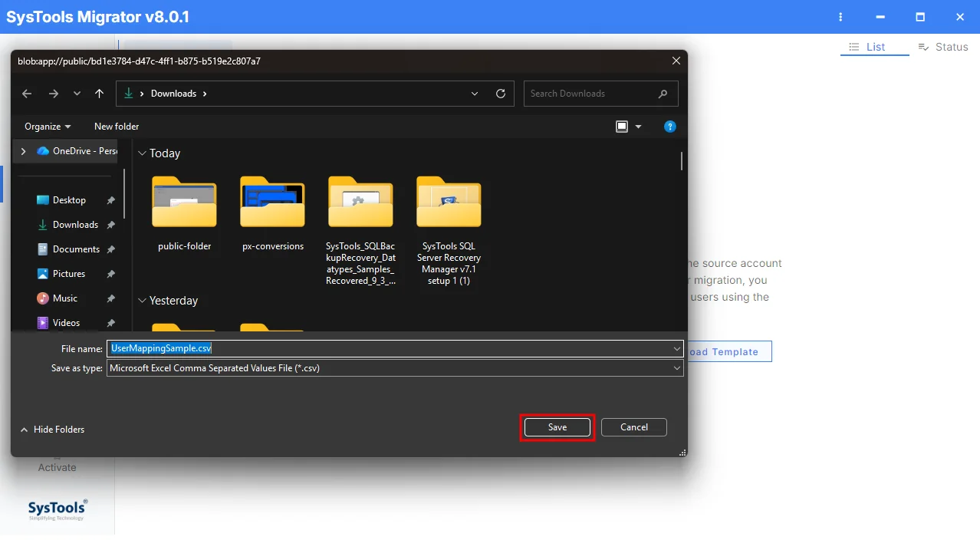Collapse the Today group
Viewport: 980px width, 550px height.
(142, 153)
